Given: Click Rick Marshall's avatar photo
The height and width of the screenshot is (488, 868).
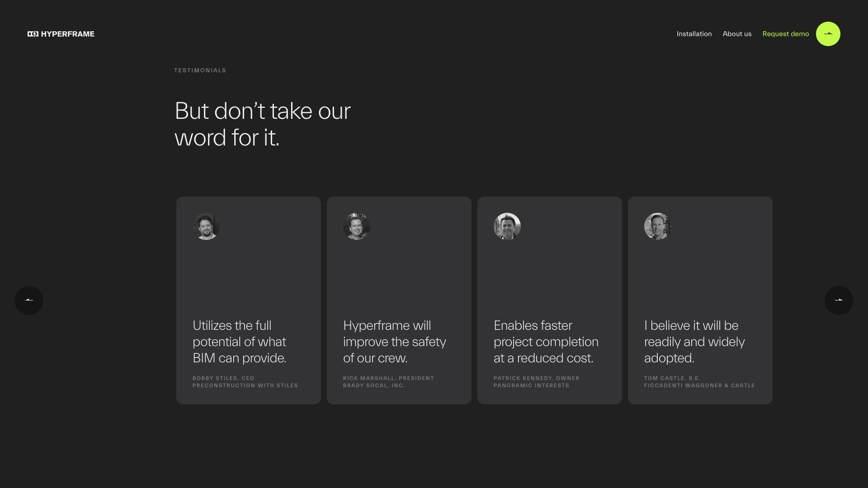Looking at the screenshot, I should 357,226.
